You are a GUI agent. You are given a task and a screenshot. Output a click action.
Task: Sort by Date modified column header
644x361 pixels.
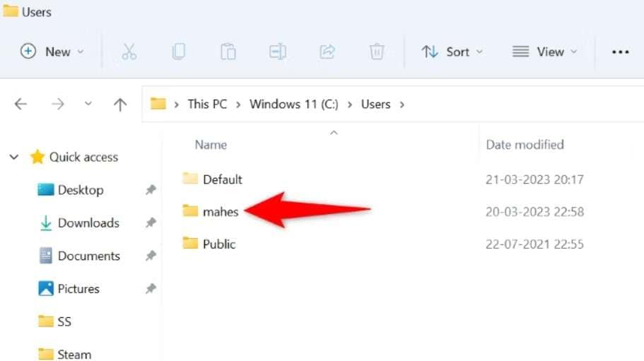[x=525, y=145]
